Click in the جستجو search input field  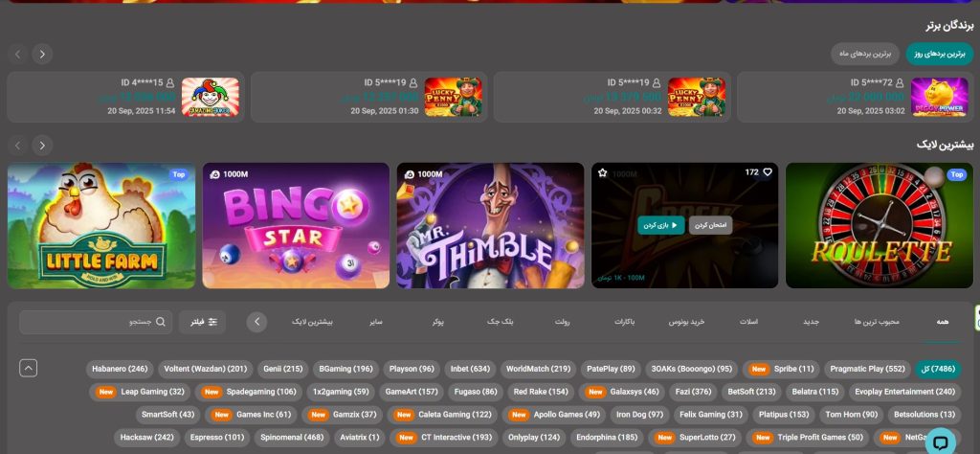coord(96,322)
